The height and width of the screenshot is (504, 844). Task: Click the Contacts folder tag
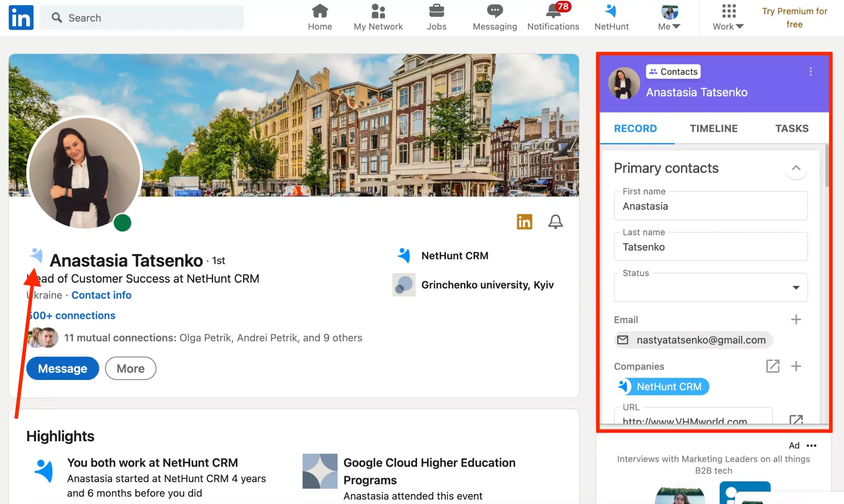pyautogui.click(x=673, y=72)
